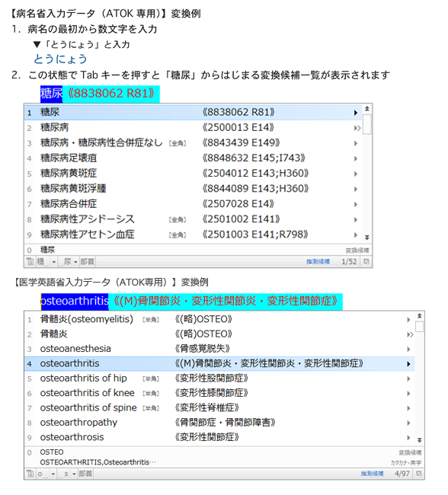Choose the 糖尿病黄斑浮腫 entry
This screenshot has width=448, height=495.
(194, 189)
